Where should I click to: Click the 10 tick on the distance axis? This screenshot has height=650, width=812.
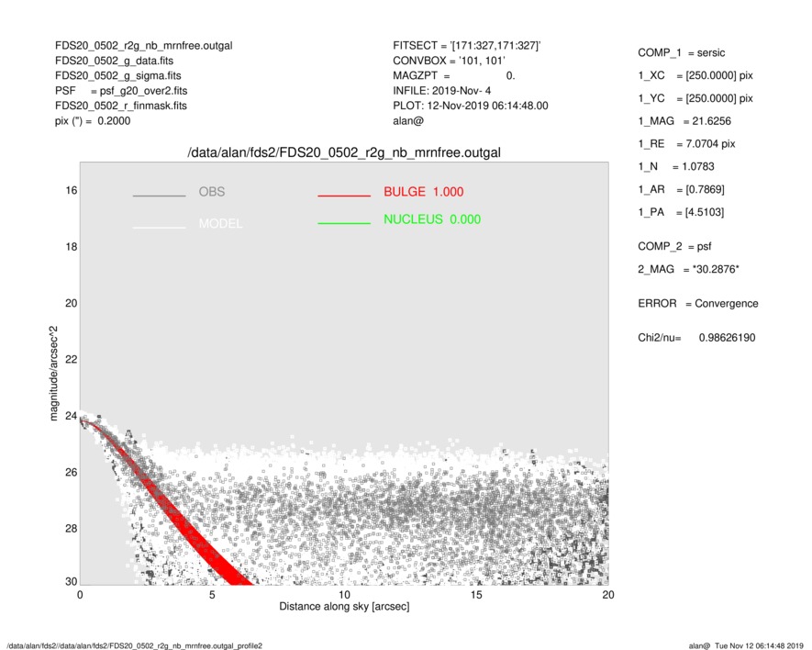[344, 595]
